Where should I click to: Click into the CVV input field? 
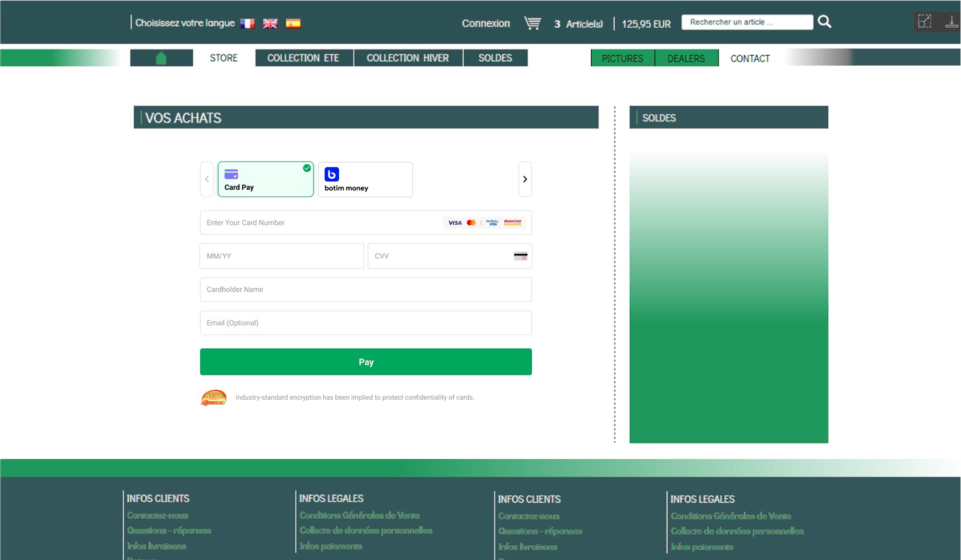pyautogui.click(x=440, y=256)
